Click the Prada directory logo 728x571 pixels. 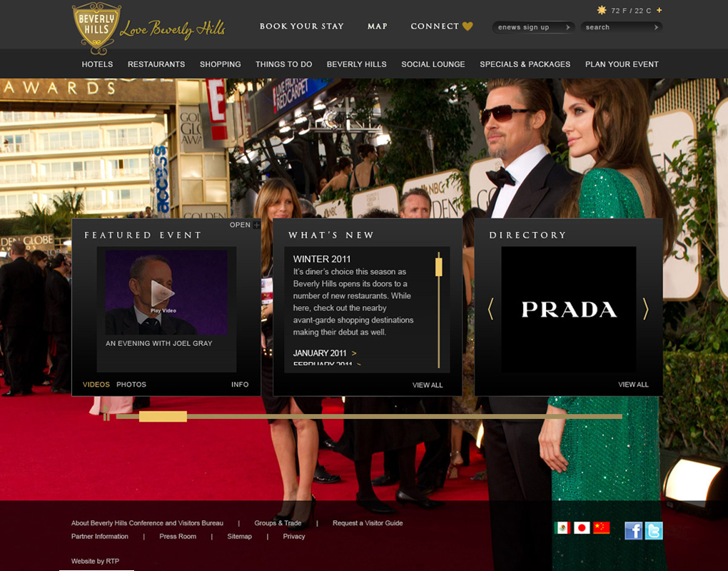[x=569, y=309]
